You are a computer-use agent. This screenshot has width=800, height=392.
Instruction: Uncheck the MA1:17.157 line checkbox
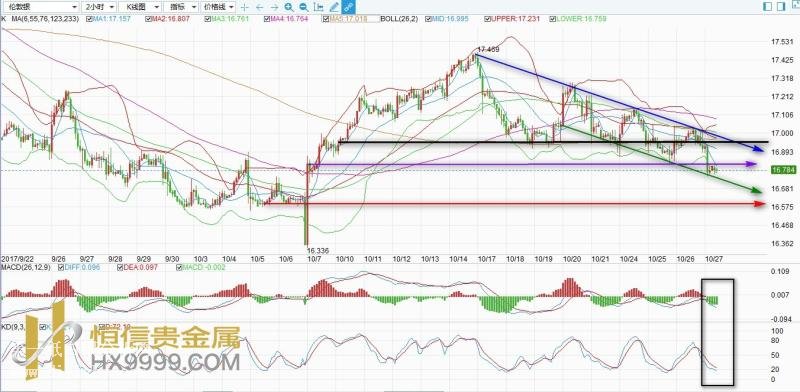90,19
